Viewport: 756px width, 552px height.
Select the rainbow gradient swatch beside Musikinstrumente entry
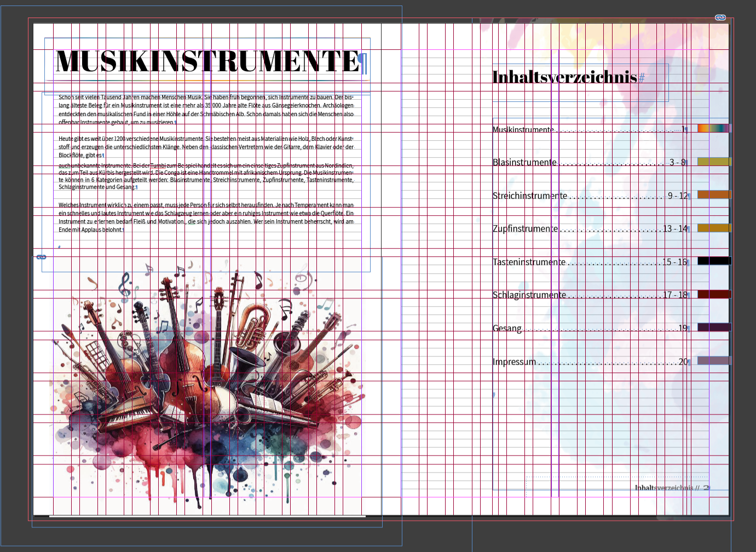(713, 128)
